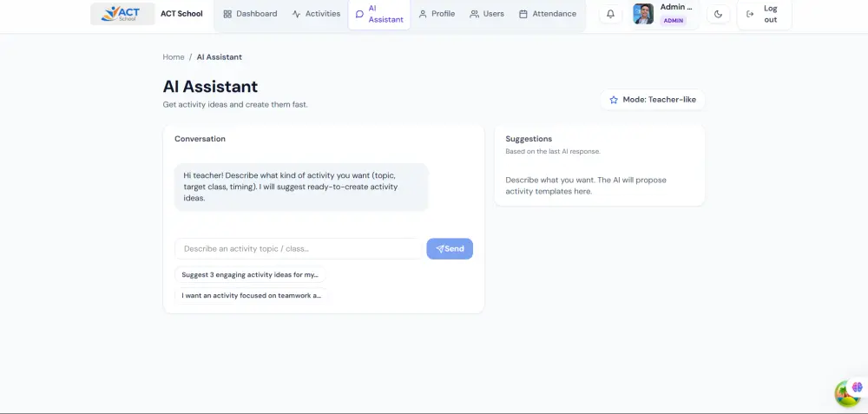Click the ACT School brand text
Image resolution: width=868 pixels, height=414 pixels.
(x=181, y=14)
